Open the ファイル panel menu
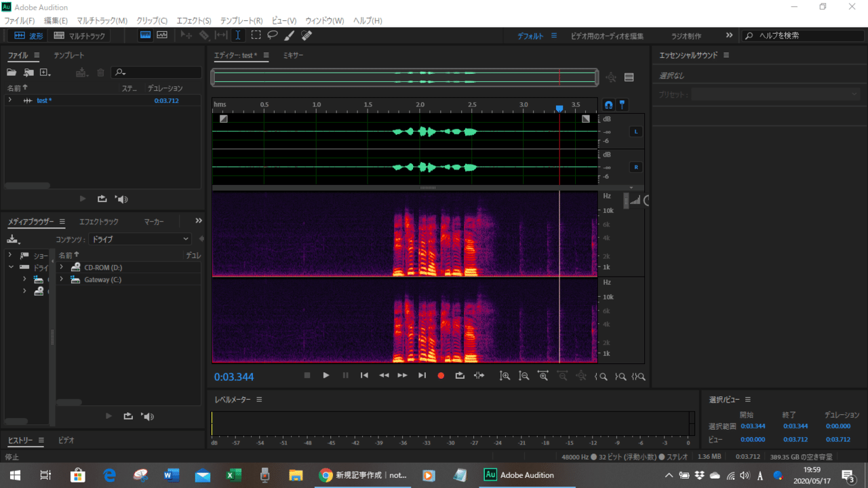Image resolution: width=868 pixels, height=488 pixels. [37, 56]
